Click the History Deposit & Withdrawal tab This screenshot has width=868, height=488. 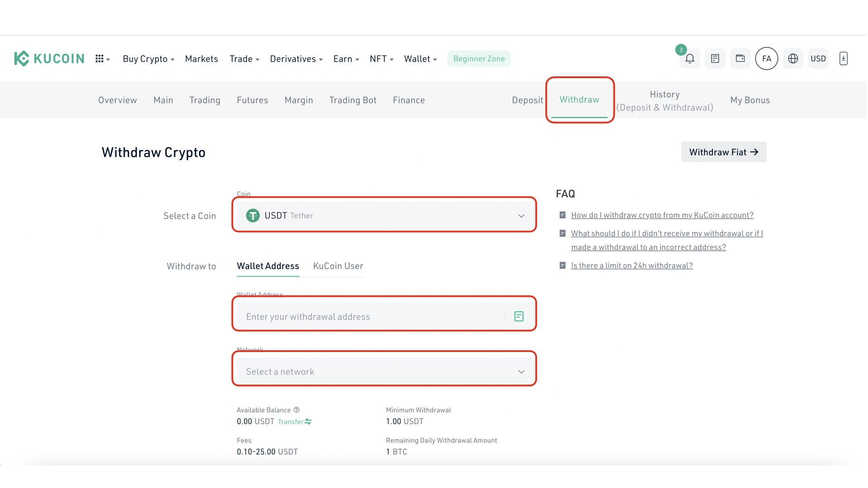665,100
